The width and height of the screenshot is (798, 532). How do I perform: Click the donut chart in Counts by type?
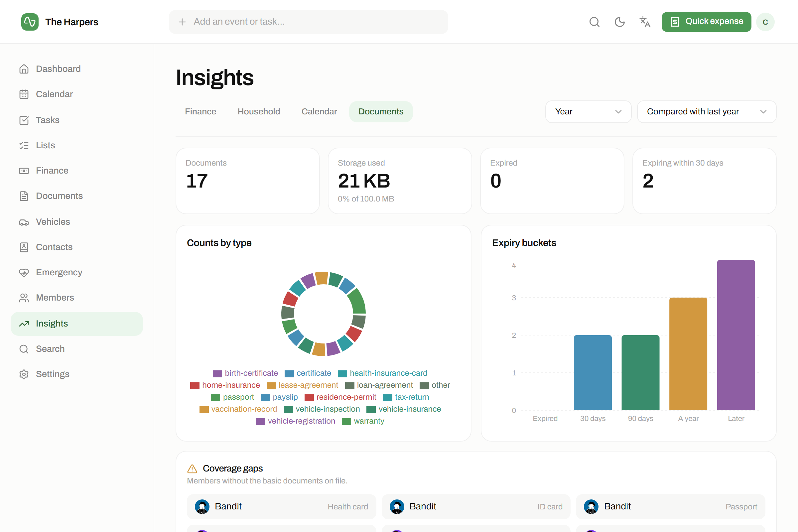[x=323, y=314]
